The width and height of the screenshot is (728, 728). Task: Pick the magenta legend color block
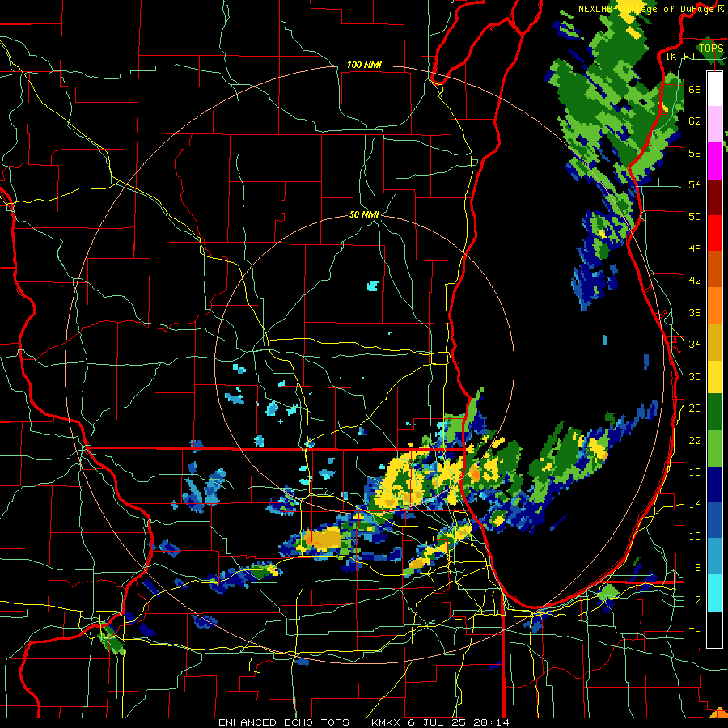pos(714,161)
